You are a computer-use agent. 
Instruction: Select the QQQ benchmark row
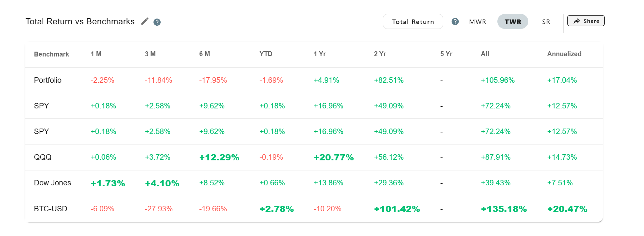[43, 157]
